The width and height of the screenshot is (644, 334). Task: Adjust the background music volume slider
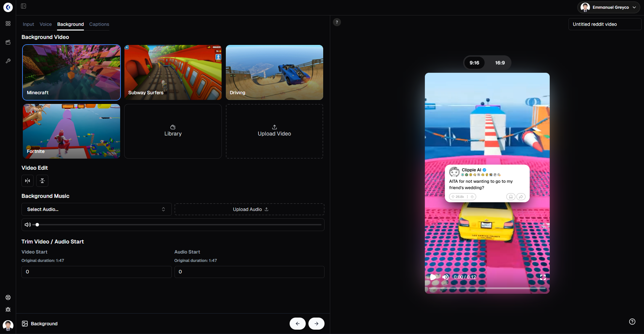pos(177,225)
